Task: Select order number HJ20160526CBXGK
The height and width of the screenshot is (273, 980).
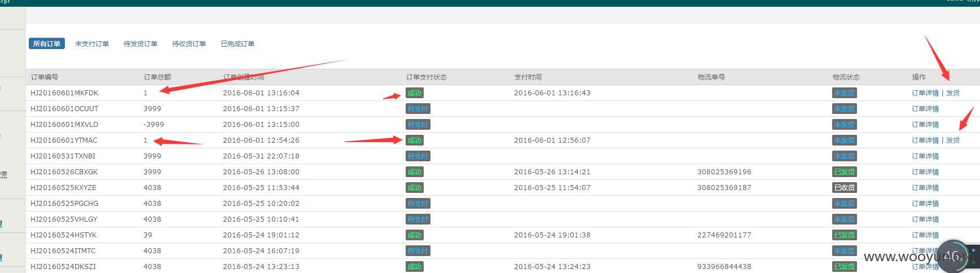Action: (x=64, y=172)
